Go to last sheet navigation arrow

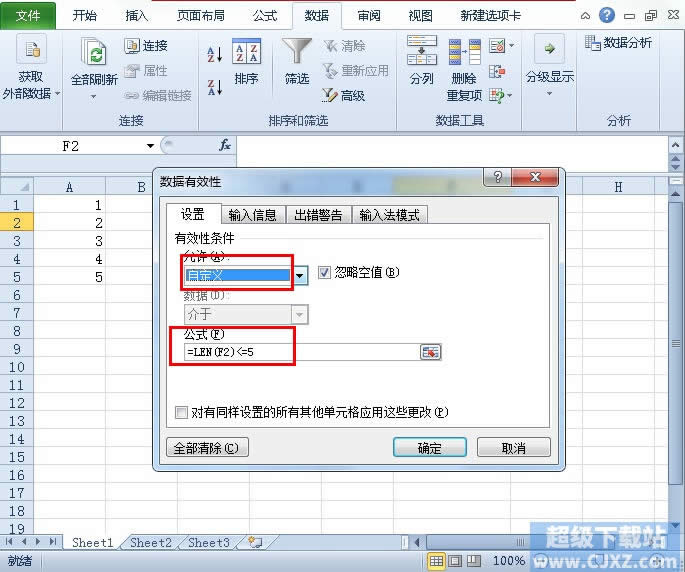coord(53,542)
